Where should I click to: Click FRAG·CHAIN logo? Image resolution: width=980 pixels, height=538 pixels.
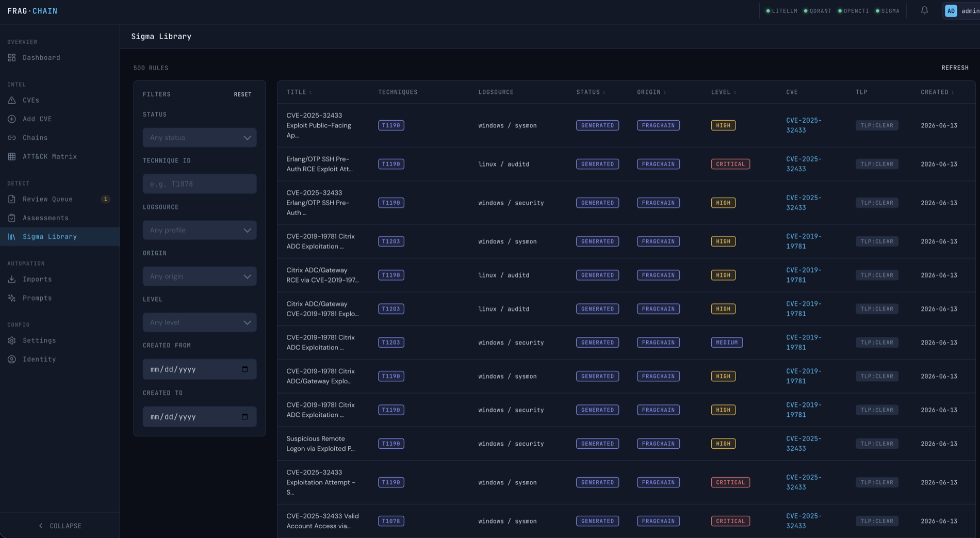point(32,11)
